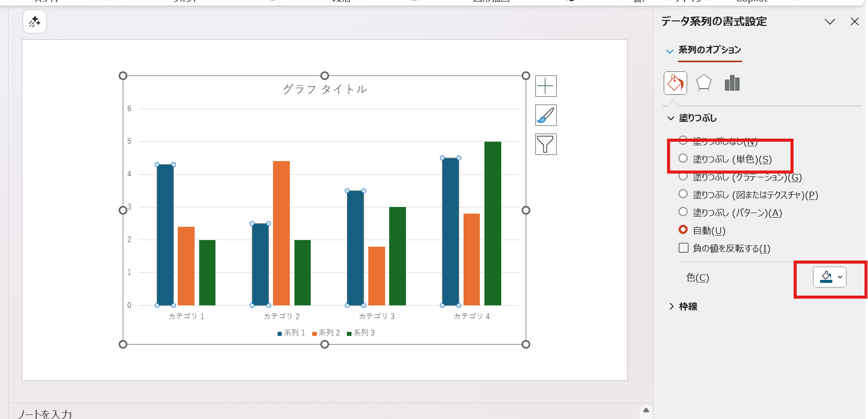Expand the 枠線 section
Image resolution: width=868 pixels, height=419 pixels.
(687, 306)
